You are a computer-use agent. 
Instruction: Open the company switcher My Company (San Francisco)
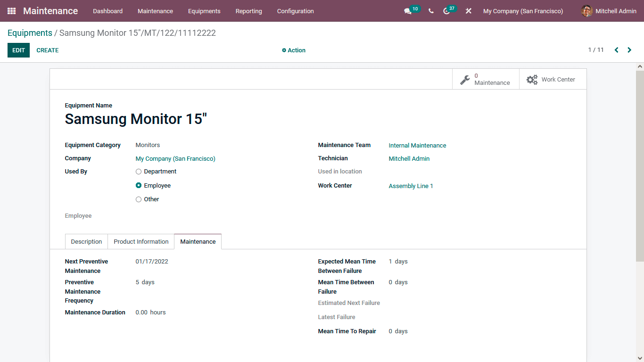523,11
